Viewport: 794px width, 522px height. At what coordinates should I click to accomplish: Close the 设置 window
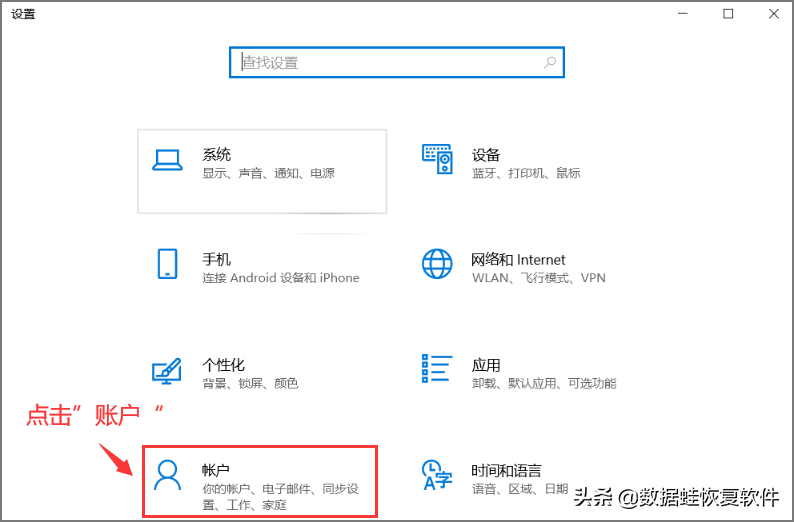pos(774,14)
